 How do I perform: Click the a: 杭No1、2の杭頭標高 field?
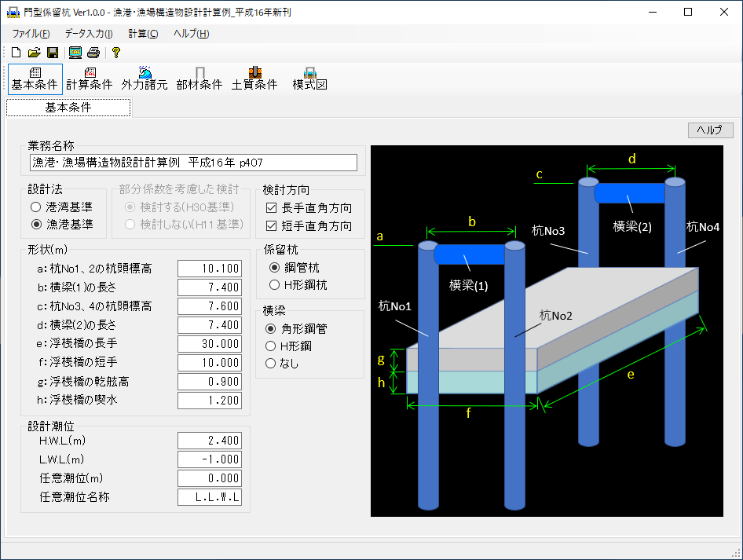coord(210,269)
